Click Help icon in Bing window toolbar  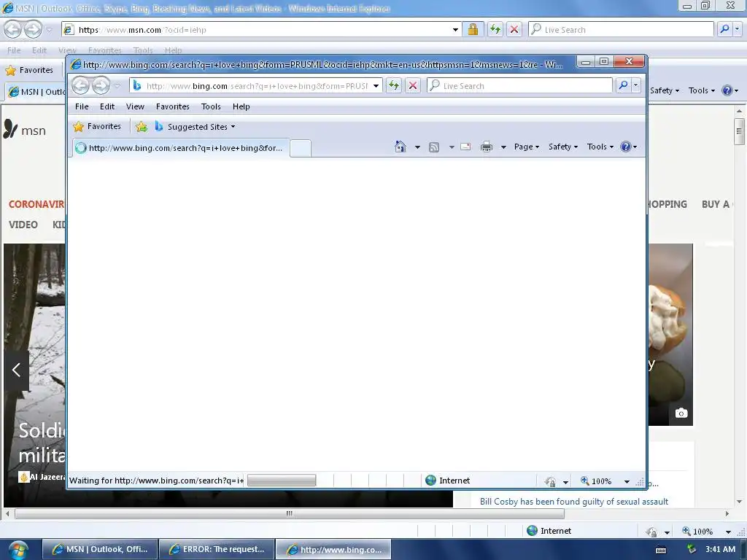click(625, 147)
